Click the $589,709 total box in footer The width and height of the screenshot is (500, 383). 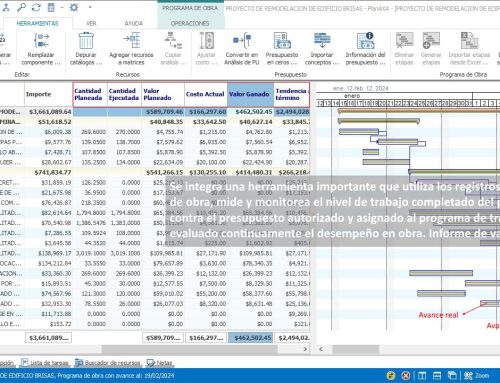click(163, 338)
